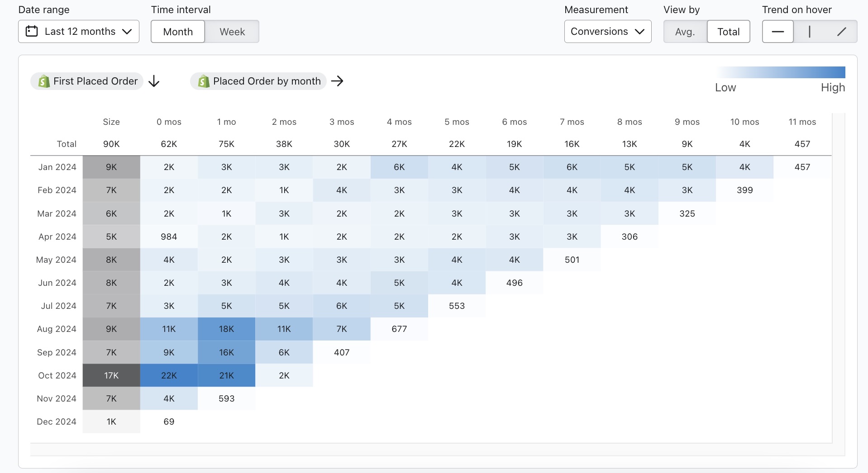Select the Total view option
Image resolution: width=868 pixels, height=473 pixels.
pos(728,32)
